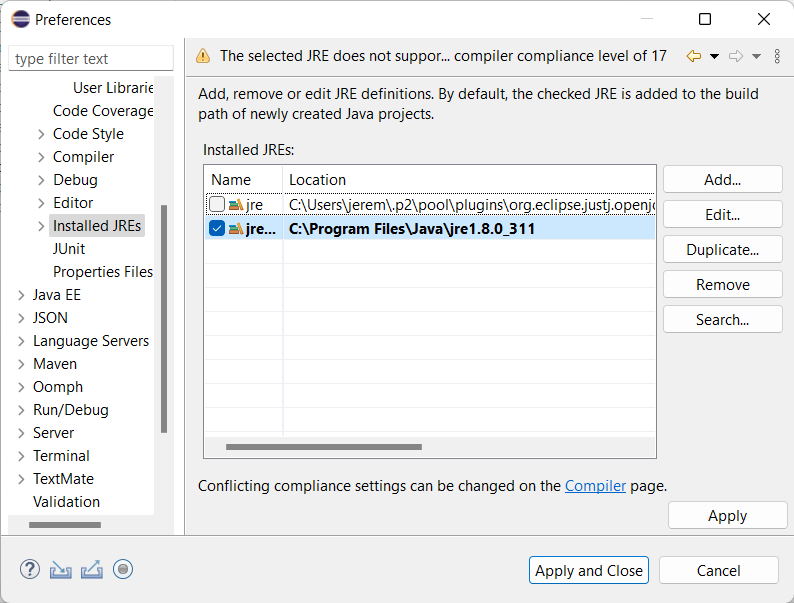Viewport: 794px width, 603px height.
Task: Select Validation in preferences tree
Action: click(66, 502)
